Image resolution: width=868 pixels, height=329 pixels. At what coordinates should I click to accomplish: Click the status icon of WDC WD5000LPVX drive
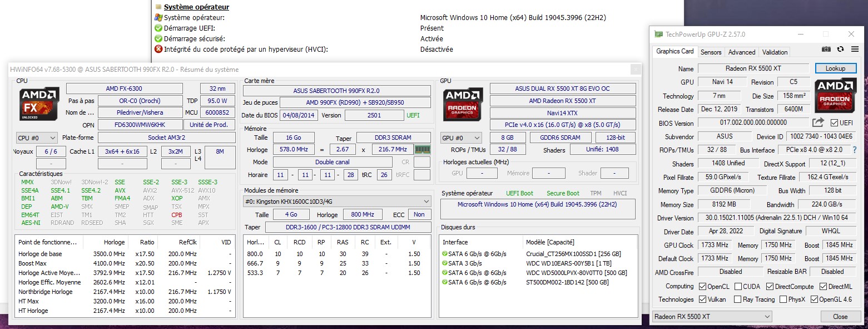click(445, 273)
